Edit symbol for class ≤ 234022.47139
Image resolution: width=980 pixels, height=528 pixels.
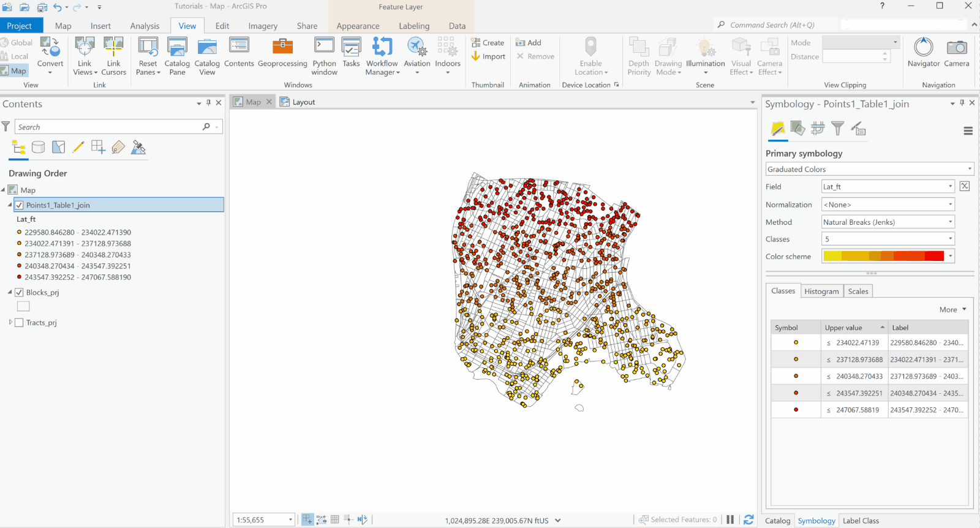pyautogui.click(x=796, y=342)
